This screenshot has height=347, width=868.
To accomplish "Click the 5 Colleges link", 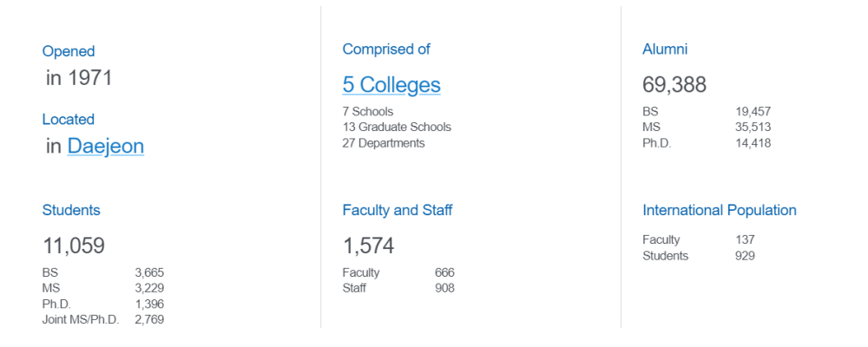I will point(391,85).
